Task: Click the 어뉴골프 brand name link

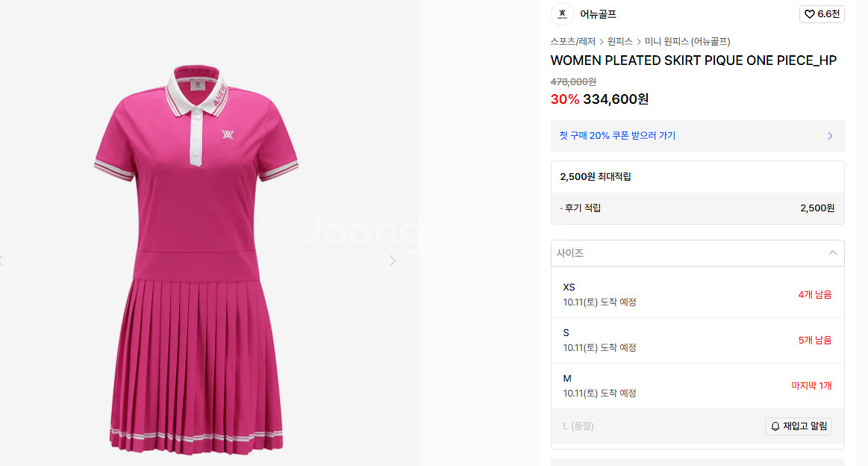Action: click(598, 14)
